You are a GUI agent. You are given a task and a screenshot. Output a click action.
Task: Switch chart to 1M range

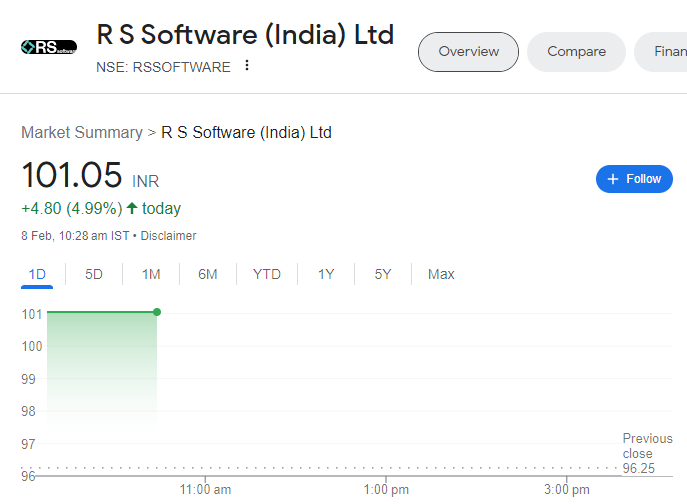pyautogui.click(x=151, y=274)
